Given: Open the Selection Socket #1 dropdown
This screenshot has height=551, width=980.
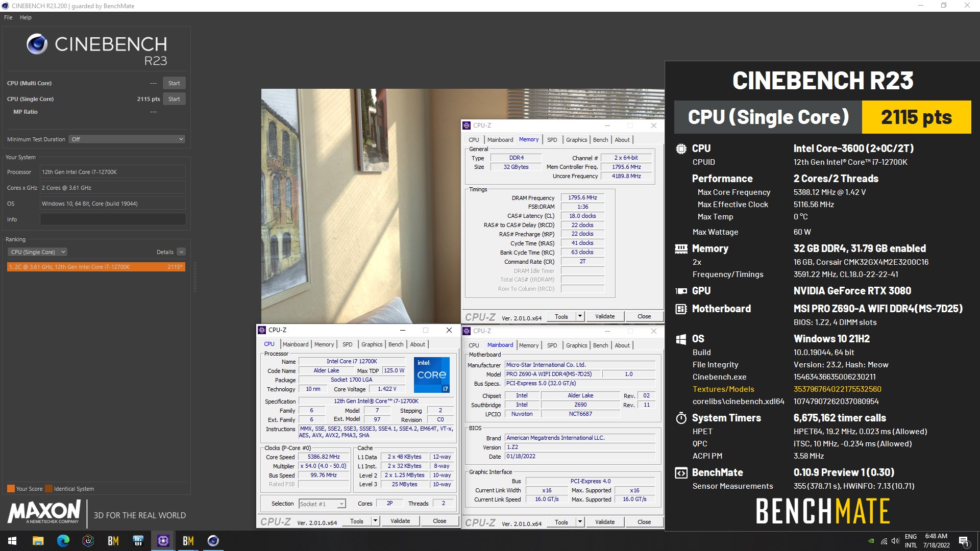Looking at the screenshot, I should tap(322, 504).
